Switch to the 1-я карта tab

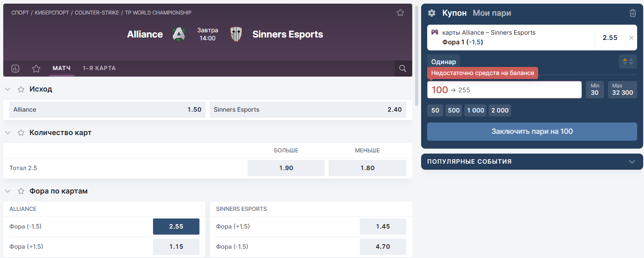99,68
